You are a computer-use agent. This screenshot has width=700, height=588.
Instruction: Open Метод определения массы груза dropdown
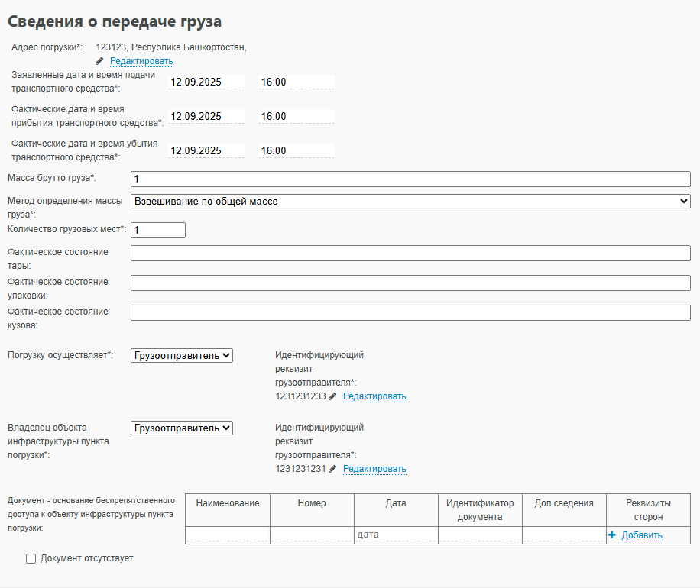click(410, 201)
